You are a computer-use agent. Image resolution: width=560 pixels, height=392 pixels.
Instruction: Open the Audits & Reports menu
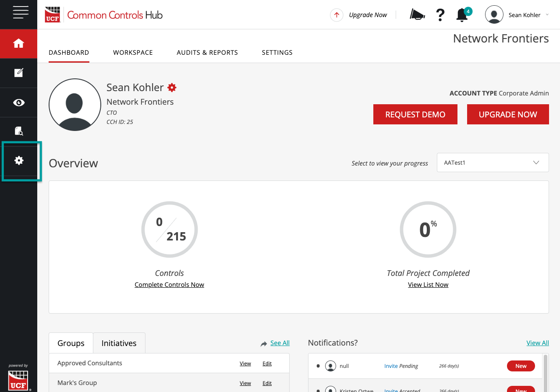207,53
